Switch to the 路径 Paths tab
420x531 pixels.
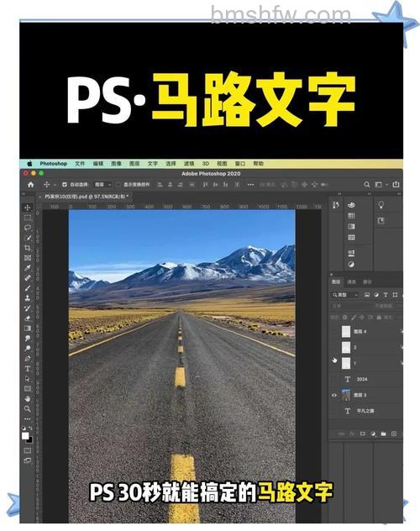pyautogui.click(x=367, y=281)
